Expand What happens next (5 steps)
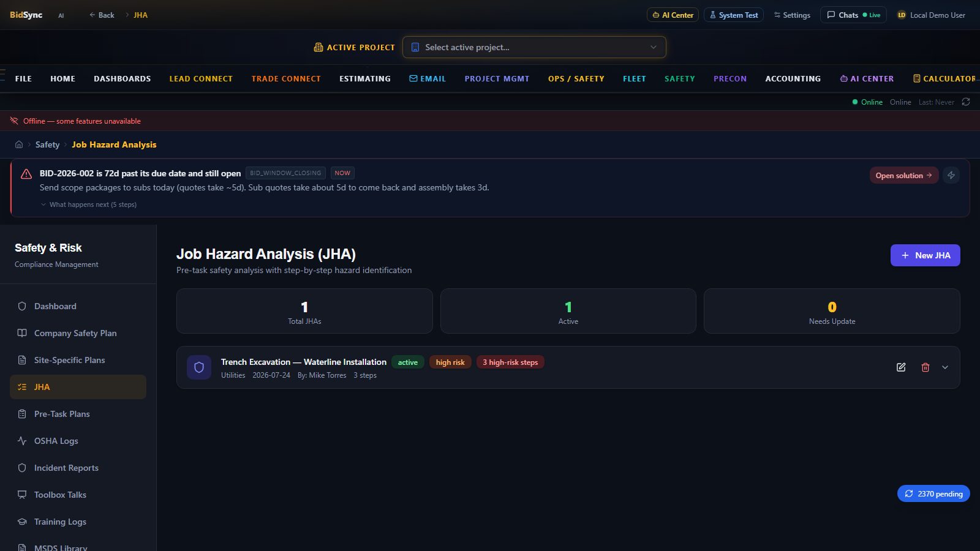This screenshot has height=551, width=980. [89, 204]
